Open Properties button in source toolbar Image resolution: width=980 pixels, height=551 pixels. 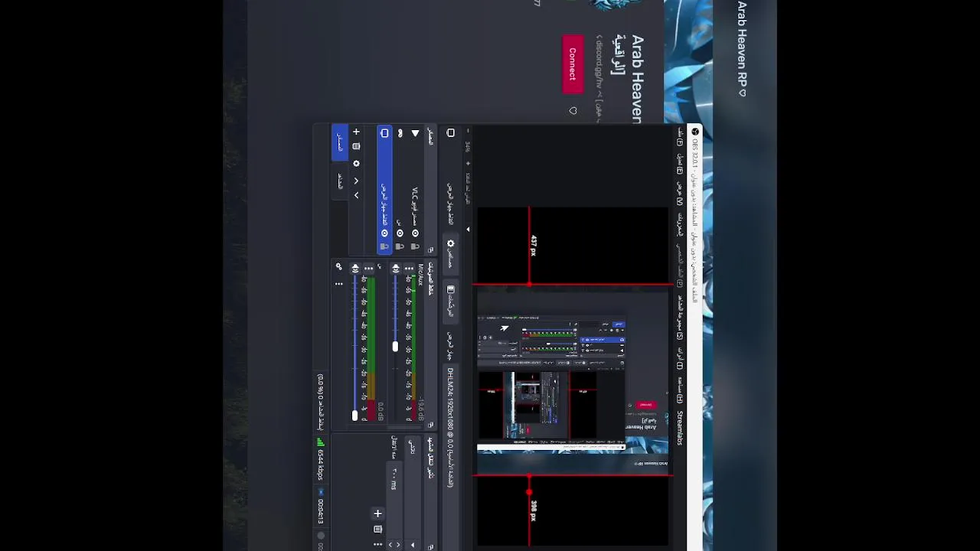[450, 253]
